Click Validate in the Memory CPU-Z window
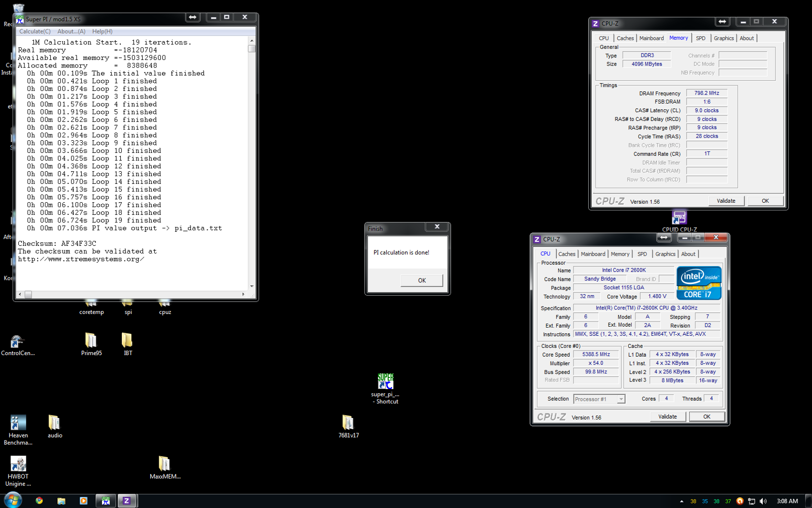 (x=726, y=201)
